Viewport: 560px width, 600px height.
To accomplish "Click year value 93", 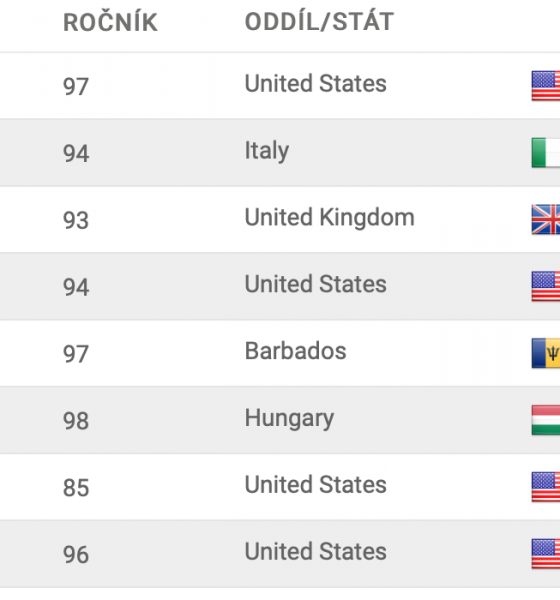I will coord(76,220).
